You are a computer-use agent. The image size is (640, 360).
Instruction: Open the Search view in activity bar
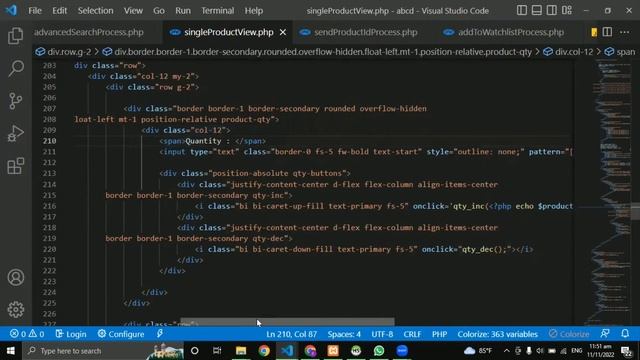pyautogui.click(x=16, y=68)
